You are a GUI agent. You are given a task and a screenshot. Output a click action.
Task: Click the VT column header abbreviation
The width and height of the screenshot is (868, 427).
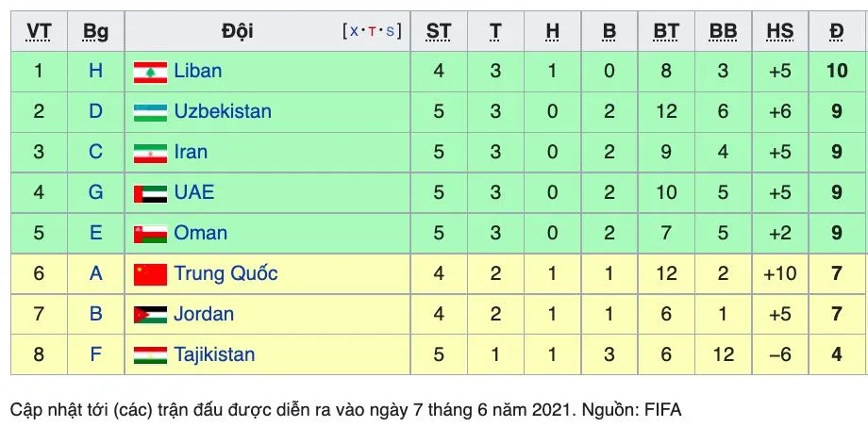coord(39,31)
